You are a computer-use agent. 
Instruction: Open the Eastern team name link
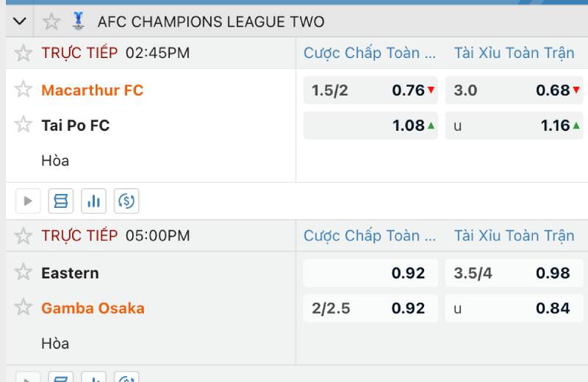pyautogui.click(x=70, y=273)
